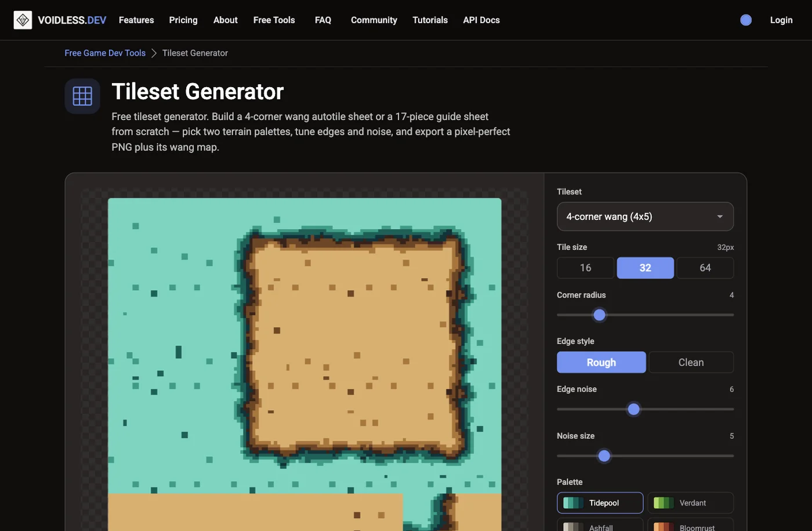Click the Corner radius label

pyautogui.click(x=581, y=295)
